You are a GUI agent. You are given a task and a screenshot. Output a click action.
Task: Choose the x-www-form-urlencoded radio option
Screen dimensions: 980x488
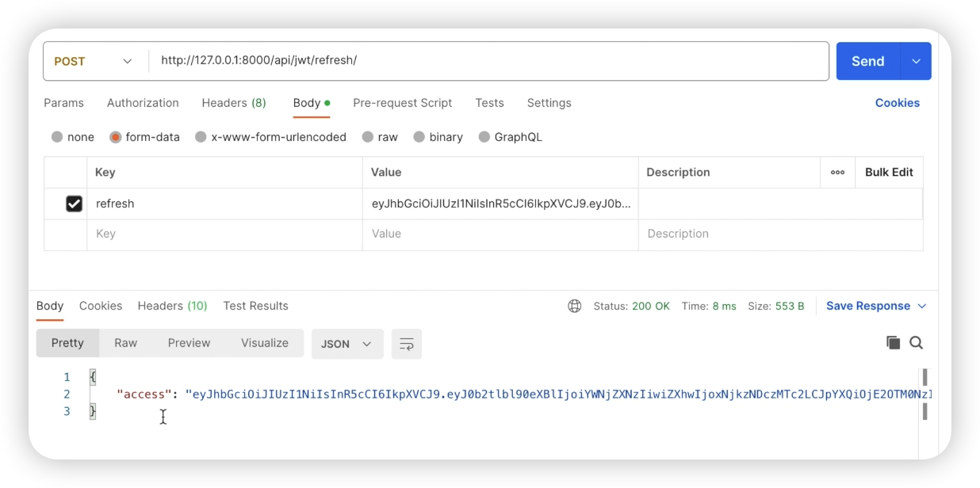pos(201,137)
